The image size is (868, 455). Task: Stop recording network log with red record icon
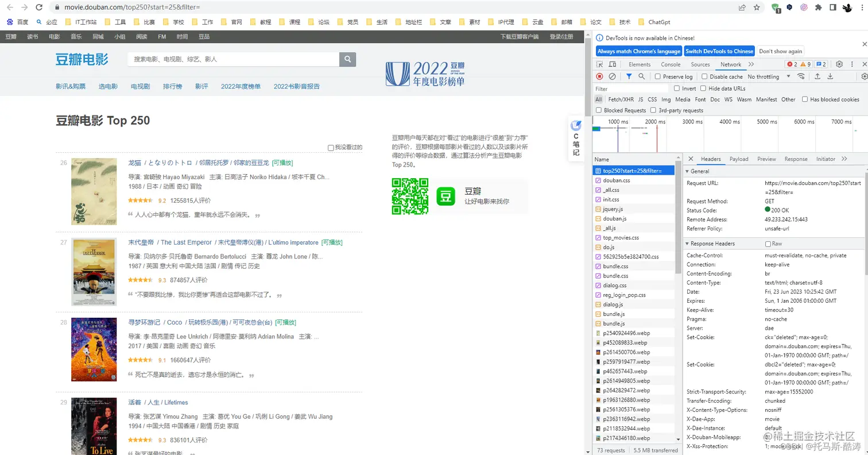point(600,76)
